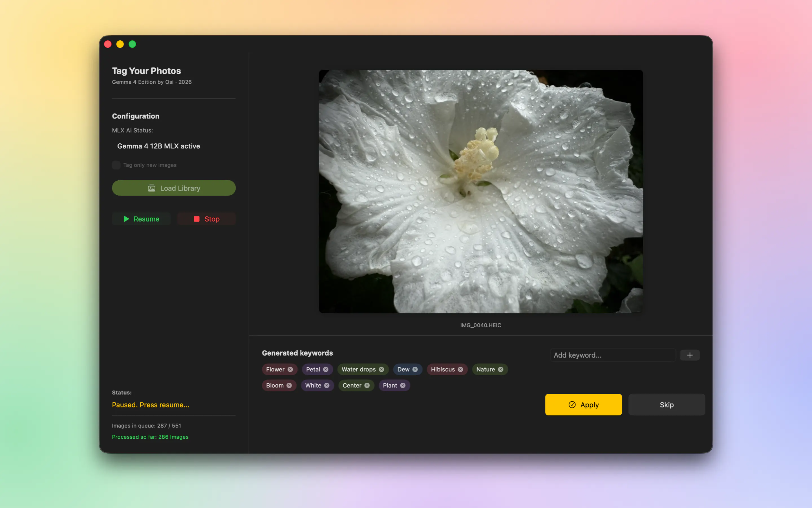Stop the tagging process
The width and height of the screenshot is (812, 508).
coord(206,219)
